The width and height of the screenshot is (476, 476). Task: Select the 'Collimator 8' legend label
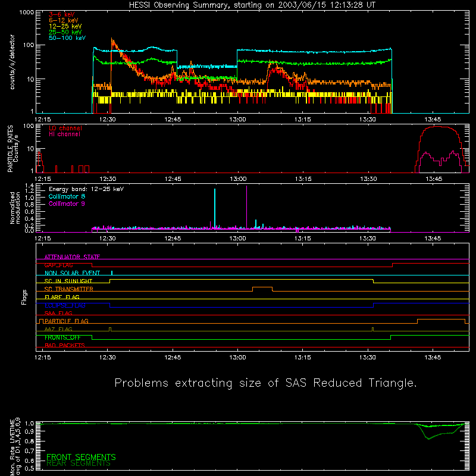point(67,196)
